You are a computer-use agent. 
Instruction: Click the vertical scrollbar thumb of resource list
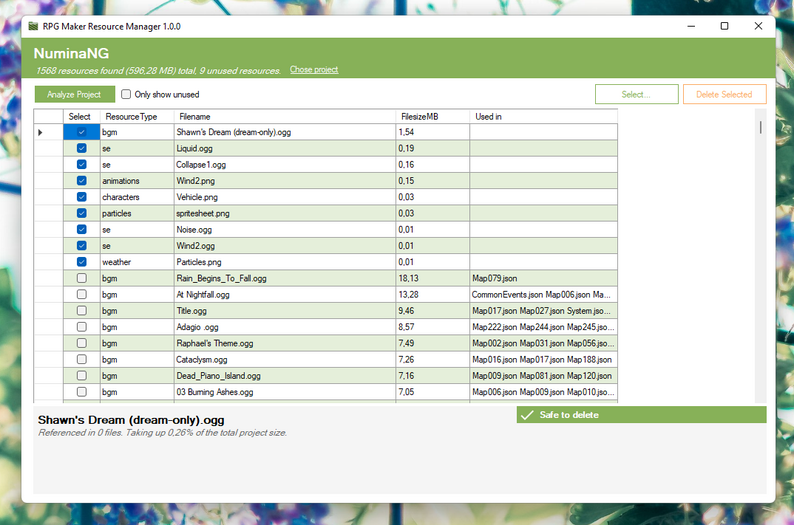pos(761,127)
